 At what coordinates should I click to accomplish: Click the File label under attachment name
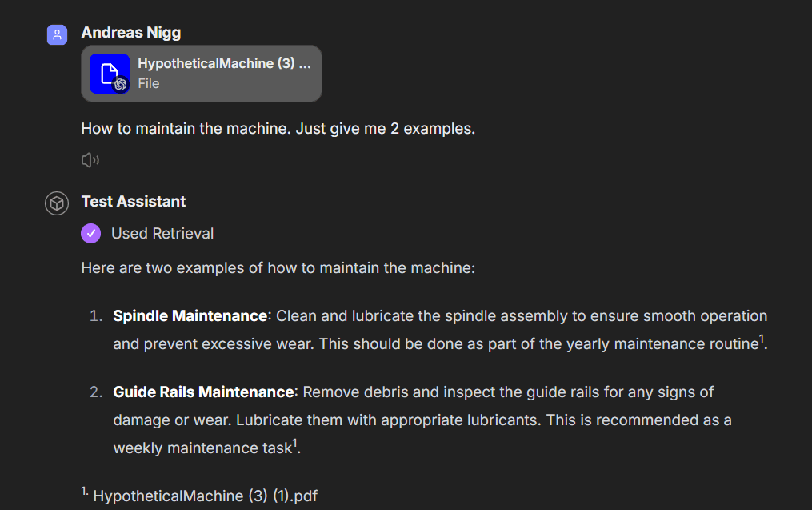pyautogui.click(x=149, y=83)
